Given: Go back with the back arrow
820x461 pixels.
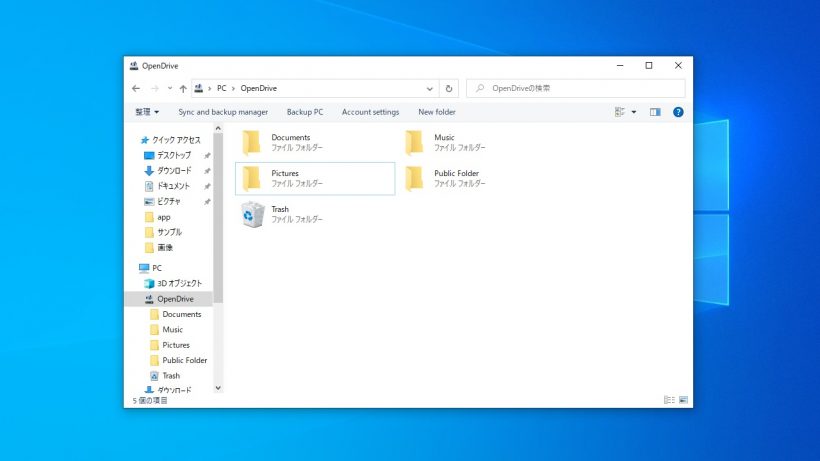Looking at the screenshot, I should (136, 88).
